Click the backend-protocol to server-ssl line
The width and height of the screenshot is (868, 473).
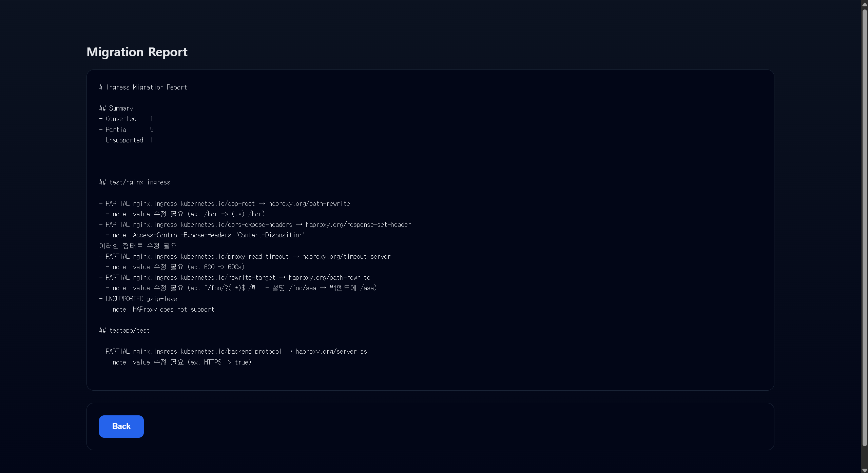click(234, 351)
